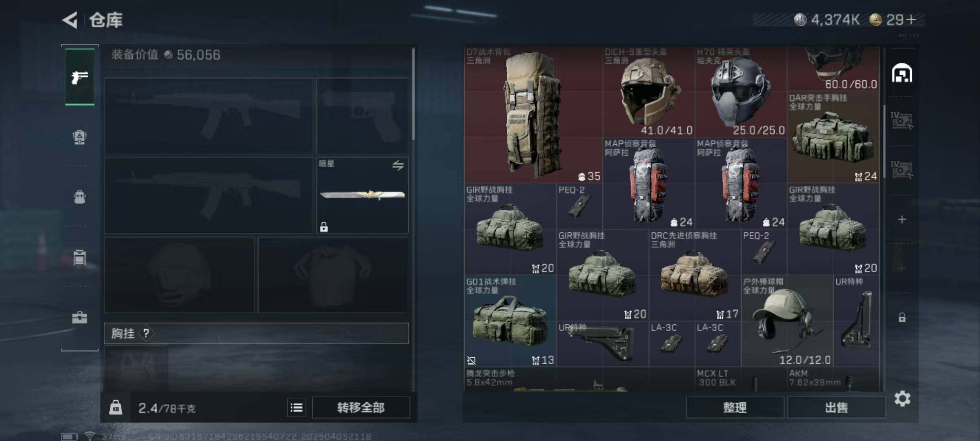Select the weapons tab with pistol icon

tap(80, 77)
